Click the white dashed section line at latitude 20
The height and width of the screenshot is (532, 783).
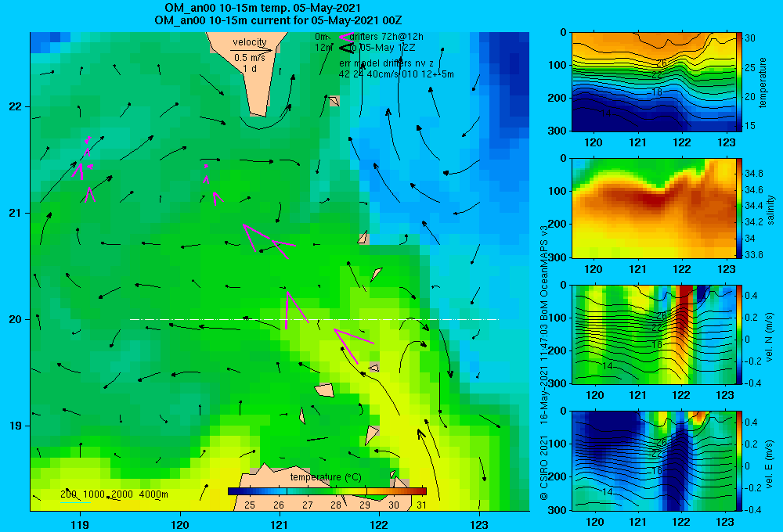(314, 319)
